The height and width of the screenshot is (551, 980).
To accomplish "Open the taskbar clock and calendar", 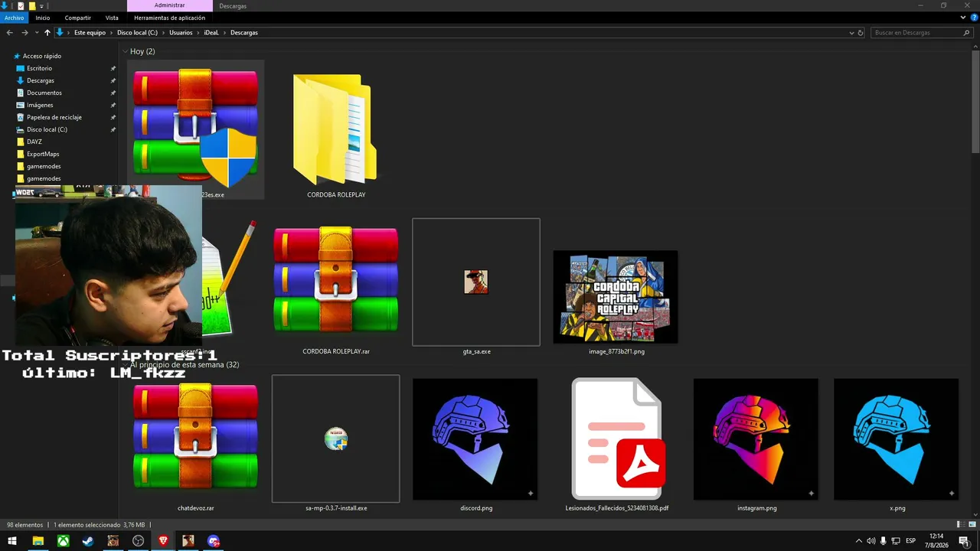I will [936, 541].
